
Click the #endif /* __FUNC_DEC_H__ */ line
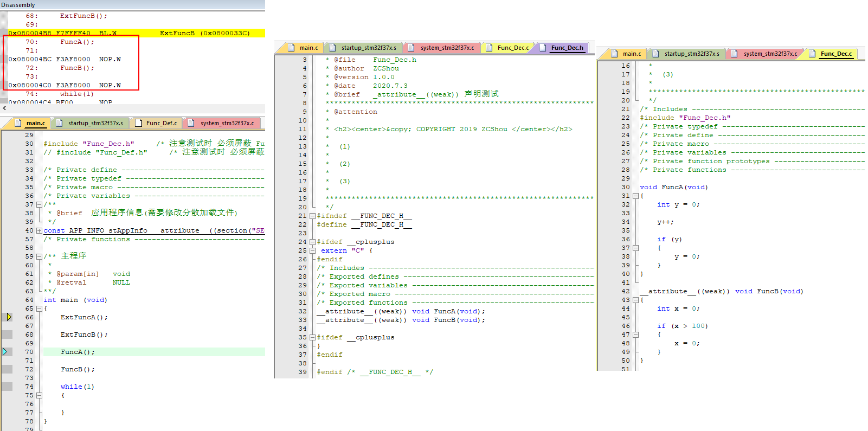[x=375, y=372]
